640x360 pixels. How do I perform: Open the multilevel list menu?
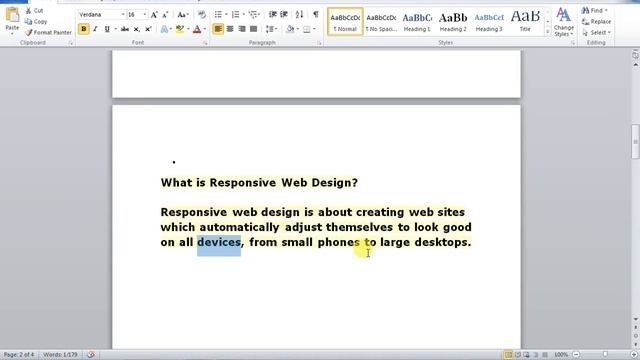pyautogui.click(x=253, y=15)
